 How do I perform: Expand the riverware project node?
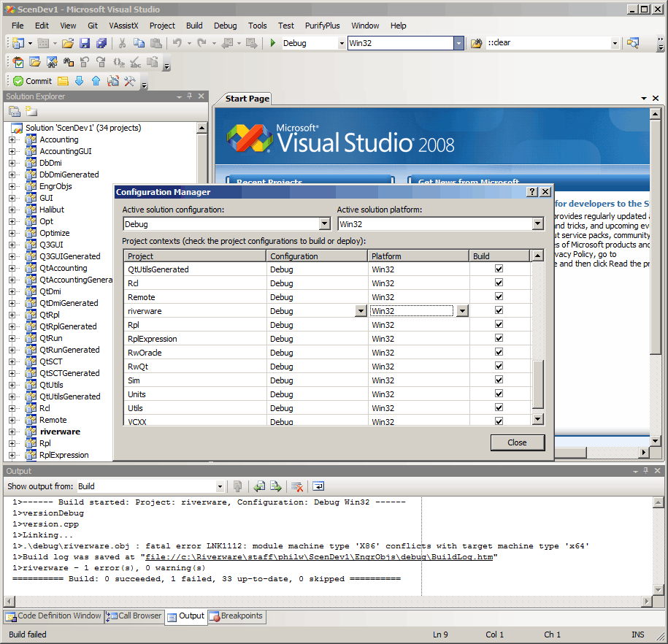(x=12, y=432)
